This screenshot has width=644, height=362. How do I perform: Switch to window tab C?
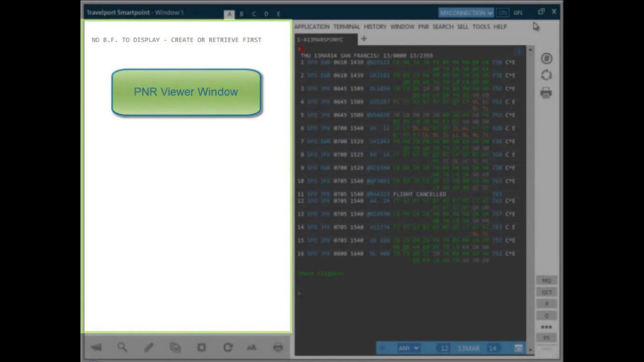254,14
